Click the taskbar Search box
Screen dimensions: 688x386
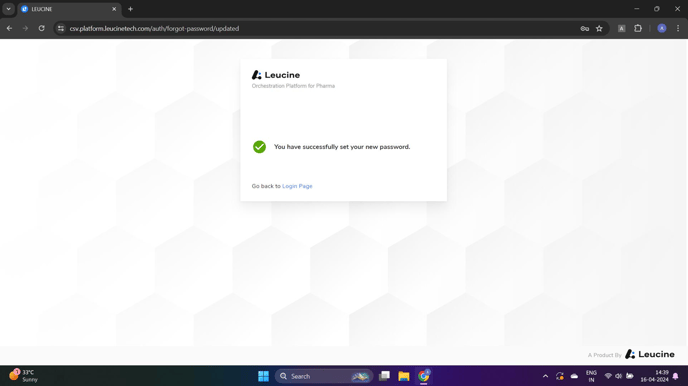click(324, 376)
